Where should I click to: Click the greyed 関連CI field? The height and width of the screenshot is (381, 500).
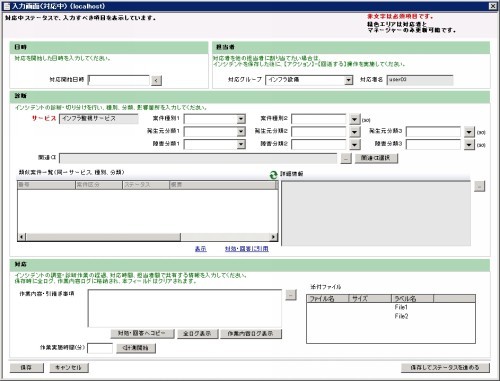[198, 158]
